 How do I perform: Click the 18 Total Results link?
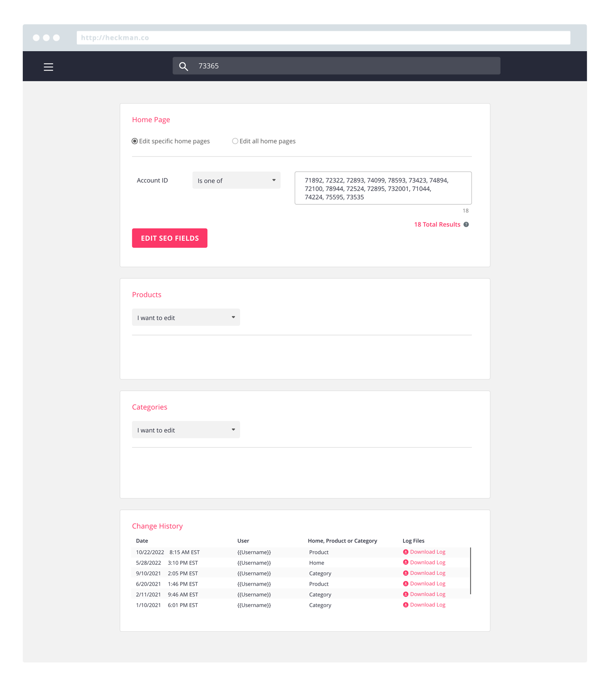(x=437, y=225)
